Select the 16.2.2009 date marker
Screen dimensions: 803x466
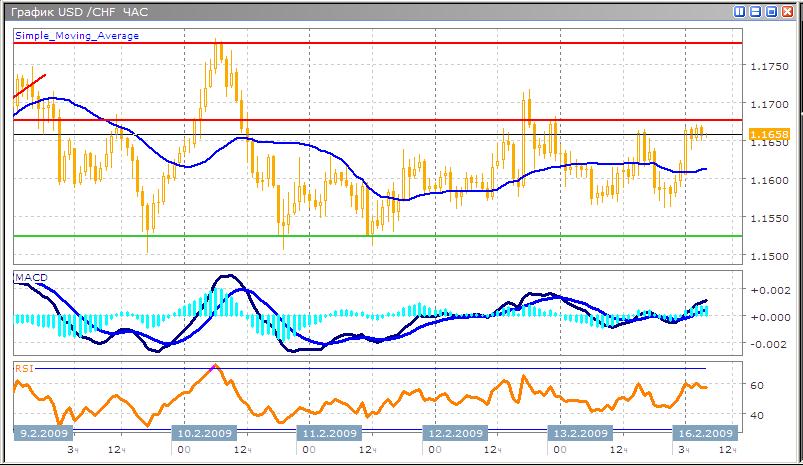coord(703,434)
